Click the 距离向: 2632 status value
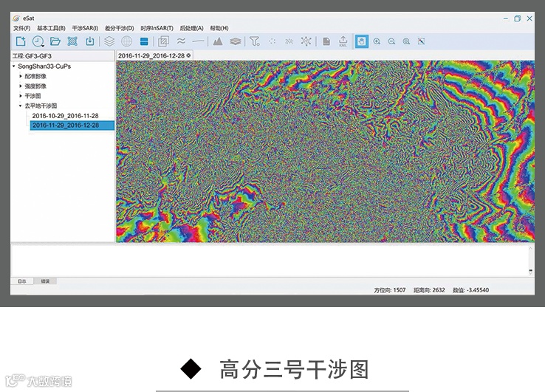 pyautogui.click(x=429, y=290)
